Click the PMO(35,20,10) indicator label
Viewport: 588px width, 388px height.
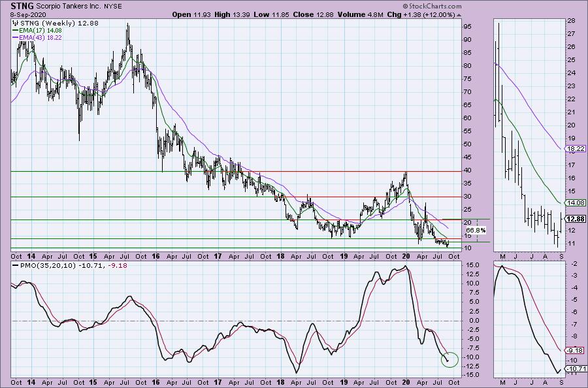pyautogui.click(x=48, y=265)
